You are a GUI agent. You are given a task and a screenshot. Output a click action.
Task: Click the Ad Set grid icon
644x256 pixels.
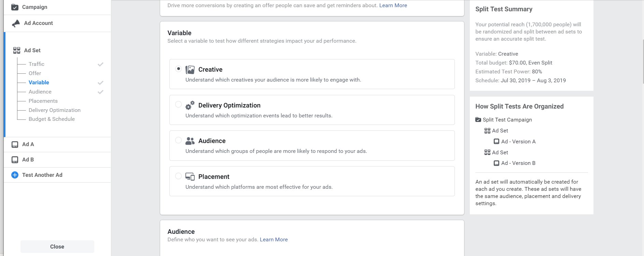16,51
